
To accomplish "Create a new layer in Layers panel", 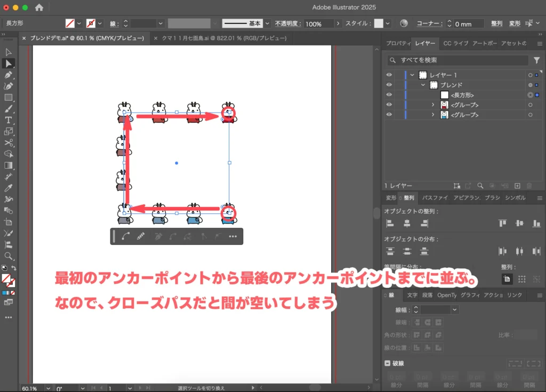I will coord(517,186).
